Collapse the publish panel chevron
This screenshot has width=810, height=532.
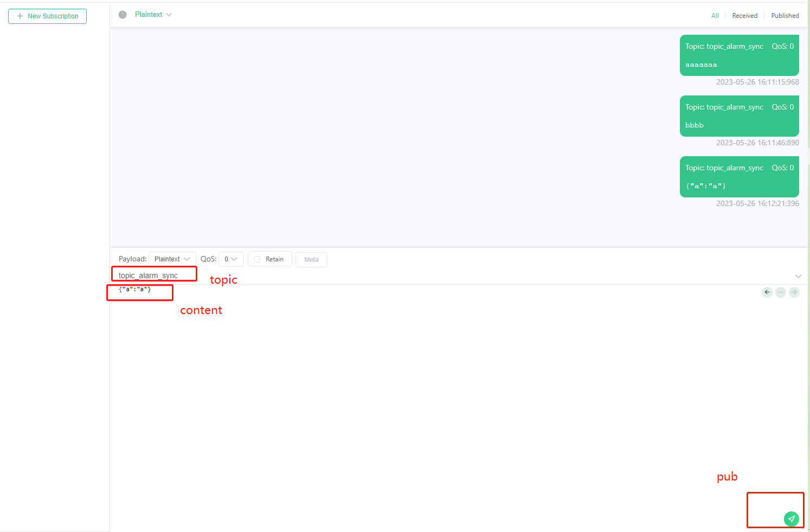point(798,276)
